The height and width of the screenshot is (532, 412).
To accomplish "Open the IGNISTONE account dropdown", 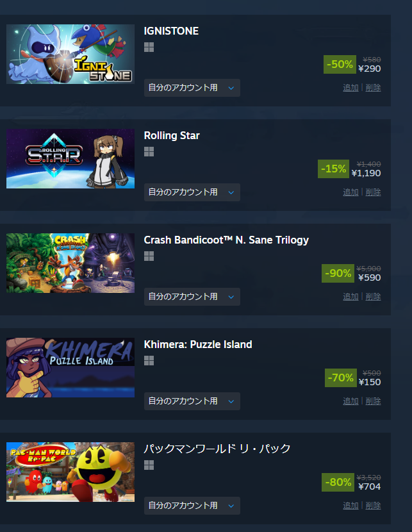I will [x=192, y=88].
